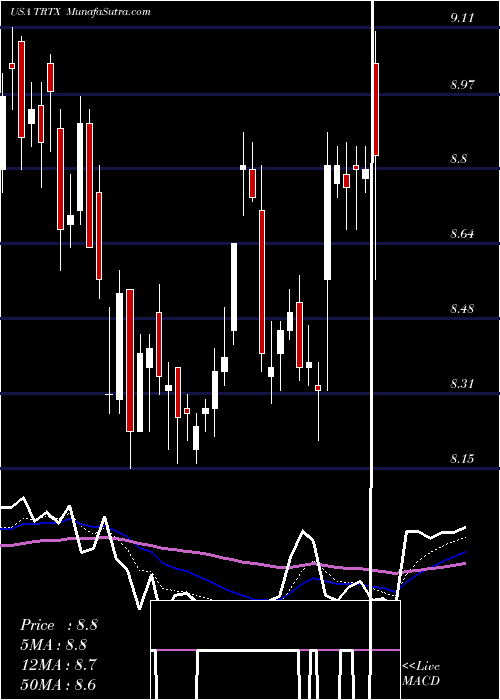The width and height of the screenshot is (500, 700).
Task: Click the vertical white crosshair line
Action: [x=371, y=350]
